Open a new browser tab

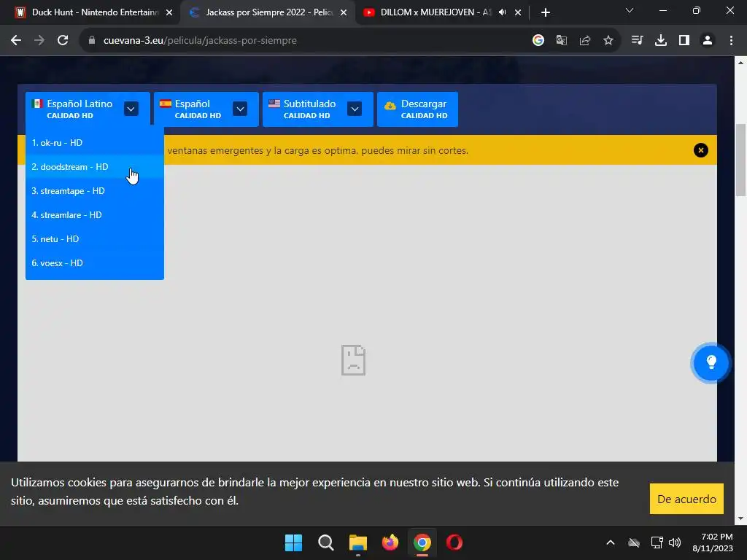(546, 12)
